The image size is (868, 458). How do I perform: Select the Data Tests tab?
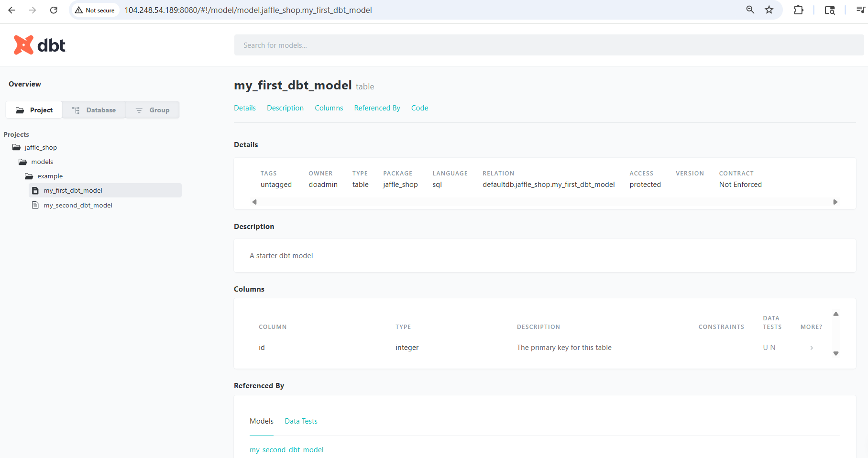pyautogui.click(x=301, y=421)
